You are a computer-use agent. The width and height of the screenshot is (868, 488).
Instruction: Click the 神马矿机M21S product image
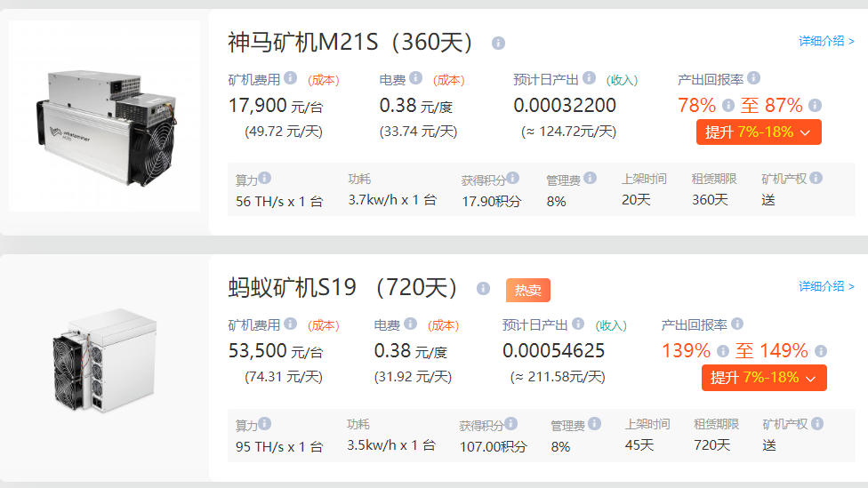click(105, 116)
